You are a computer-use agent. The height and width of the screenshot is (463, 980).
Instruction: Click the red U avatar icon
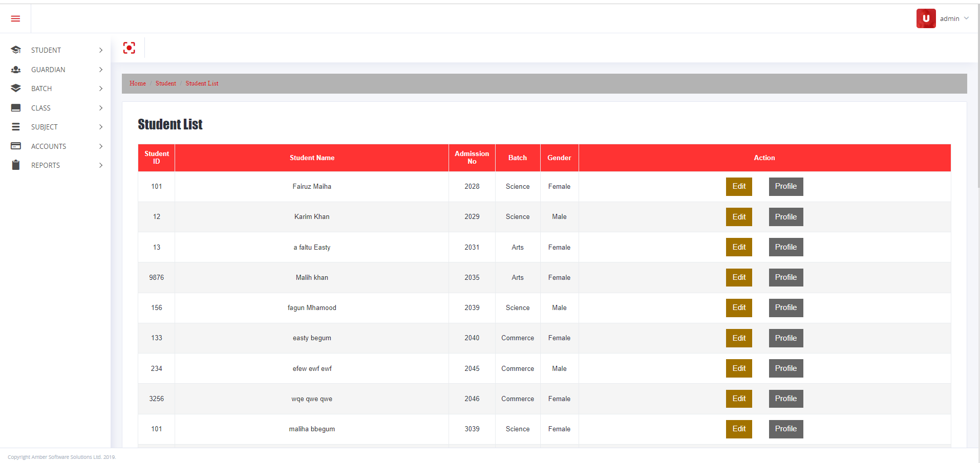(x=925, y=18)
